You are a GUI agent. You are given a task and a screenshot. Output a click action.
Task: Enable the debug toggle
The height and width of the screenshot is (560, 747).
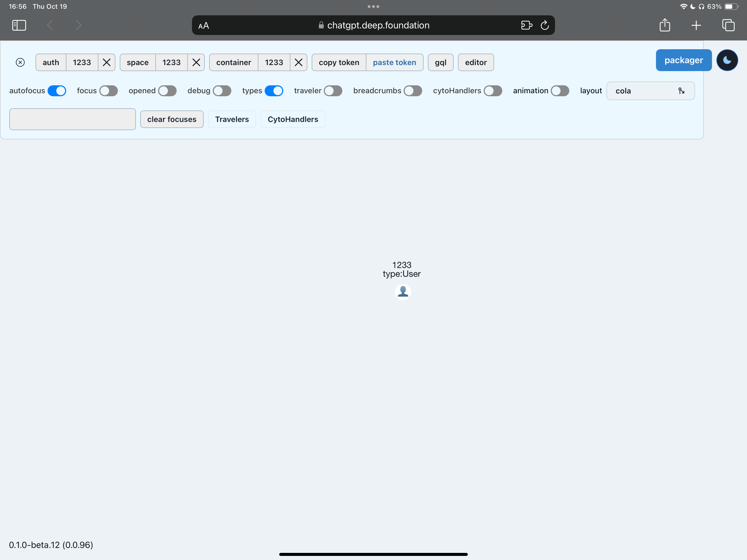click(x=221, y=91)
